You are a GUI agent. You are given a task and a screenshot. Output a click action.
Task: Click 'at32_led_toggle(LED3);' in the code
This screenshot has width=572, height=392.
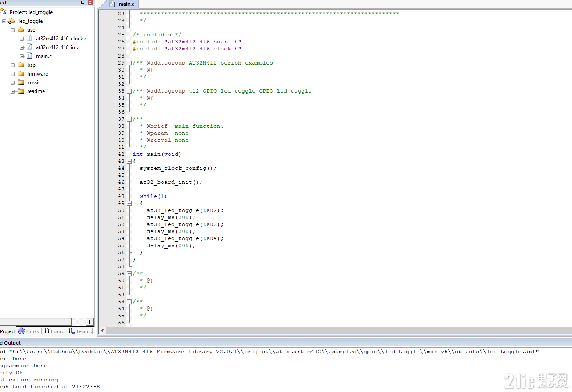185,224
